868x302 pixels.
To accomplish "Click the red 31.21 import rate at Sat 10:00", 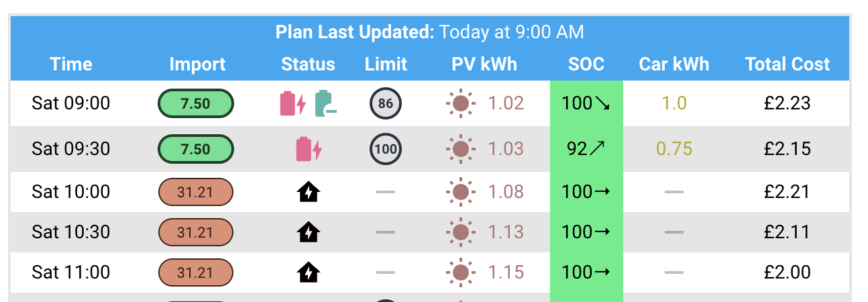I will click(x=196, y=192).
